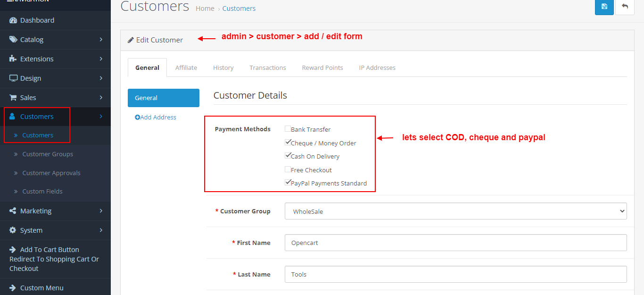The width and height of the screenshot is (644, 295).
Task: Click inside the First Name field
Action: (x=455, y=242)
